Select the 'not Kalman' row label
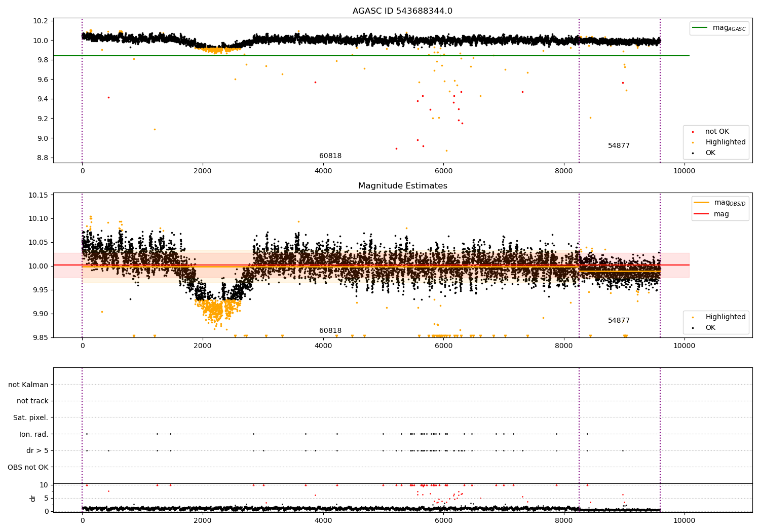Viewport: 760px width, 532px height. [x=28, y=385]
